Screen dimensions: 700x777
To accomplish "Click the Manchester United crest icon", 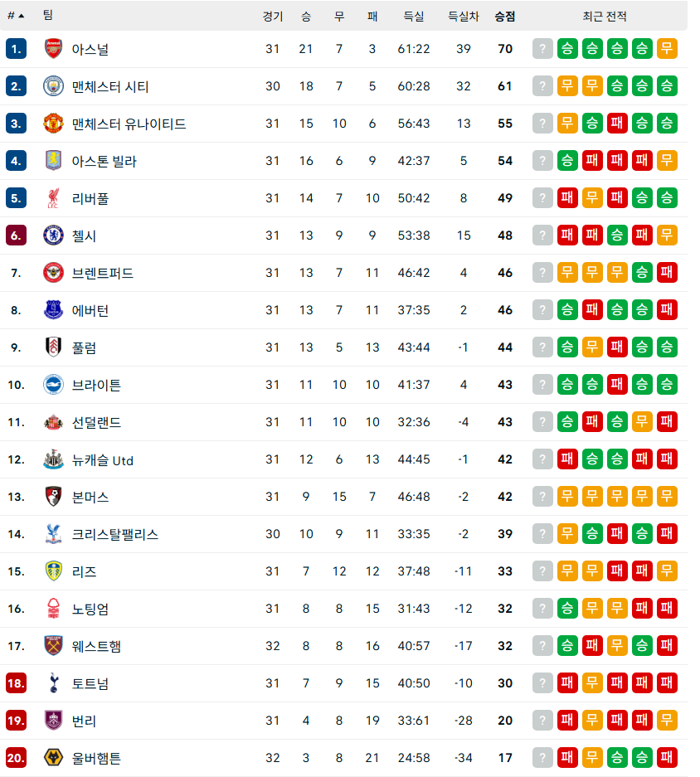I will (x=53, y=123).
